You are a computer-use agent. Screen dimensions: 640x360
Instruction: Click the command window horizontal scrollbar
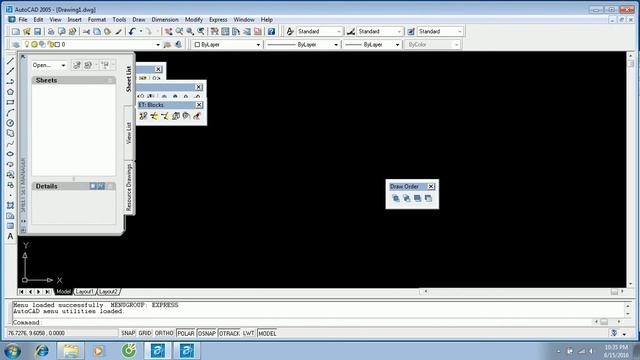pos(608,322)
